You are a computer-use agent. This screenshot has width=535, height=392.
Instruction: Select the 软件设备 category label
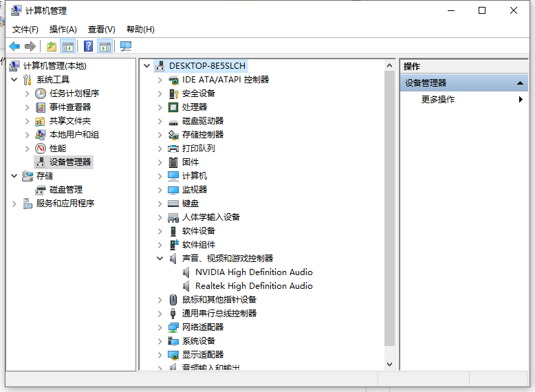point(199,231)
